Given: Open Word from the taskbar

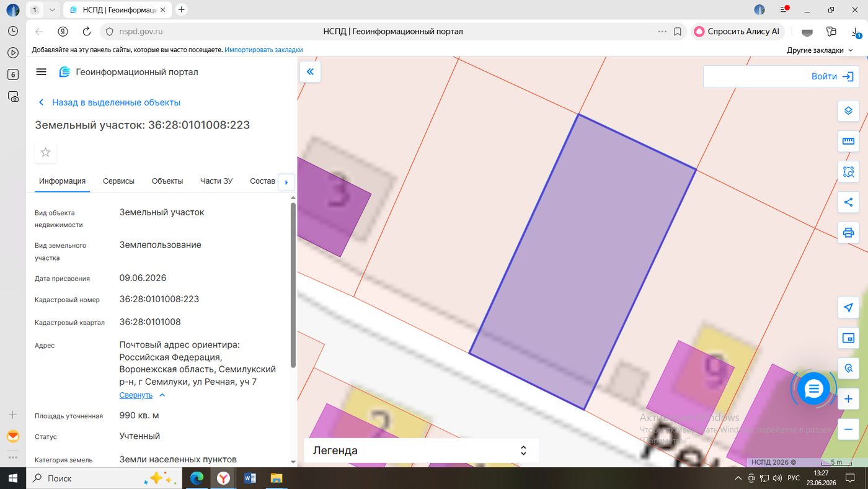Looking at the screenshot, I should click(x=250, y=478).
